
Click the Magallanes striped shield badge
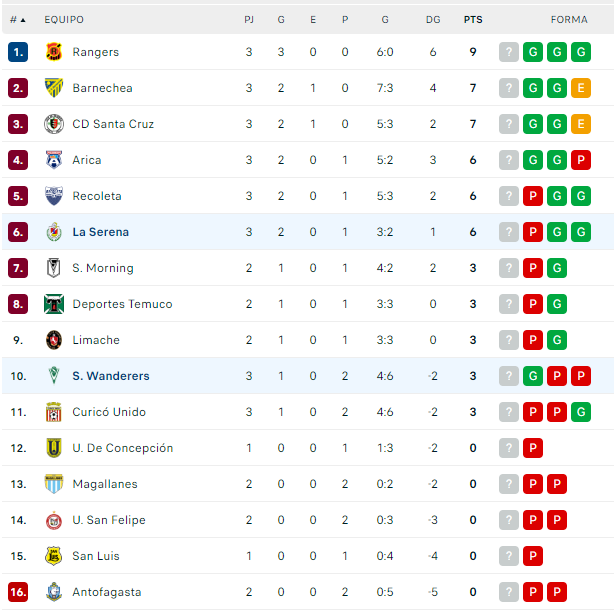point(54,484)
